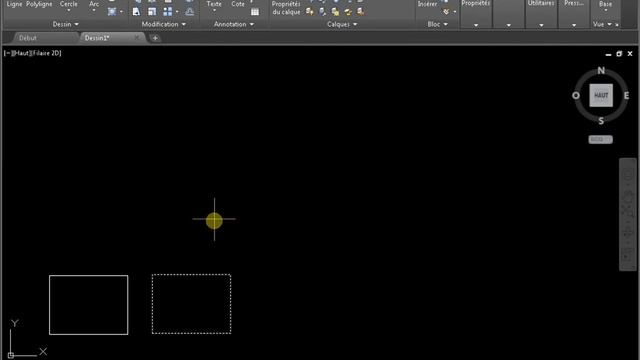Expand the Modification panel

[164, 24]
